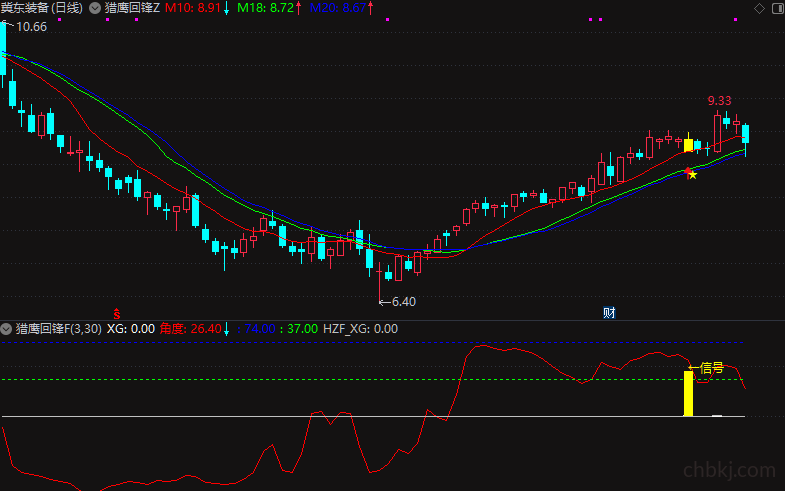Image resolution: width=785 pixels, height=491 pixels.
Task: Toggle the side panel icon at top right
Action: click(x=778, y=9)
